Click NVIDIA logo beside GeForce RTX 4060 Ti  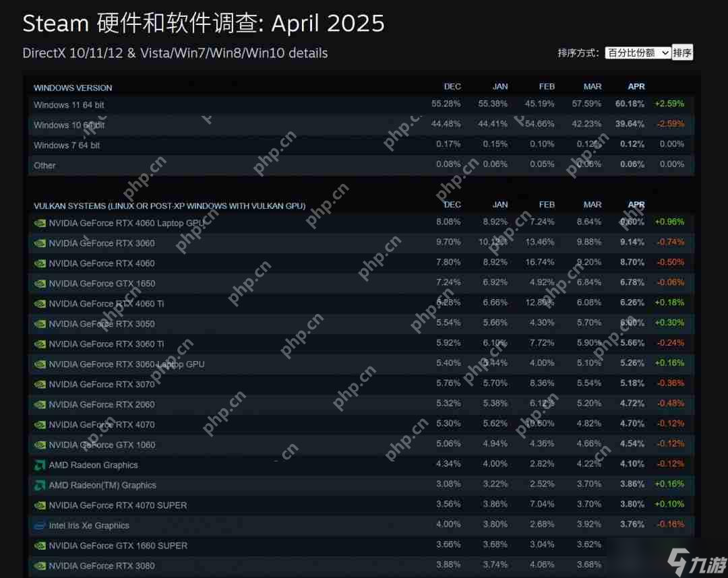pyautogui.click(x=40, y=304)
